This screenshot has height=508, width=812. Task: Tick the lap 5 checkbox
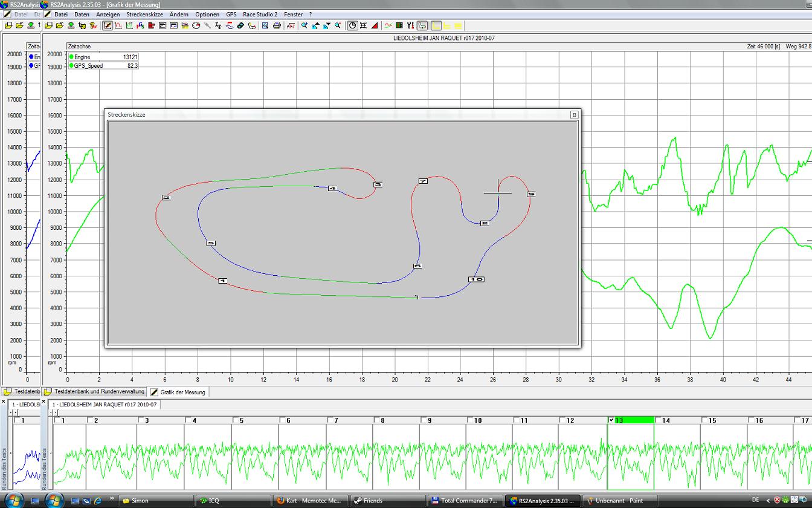click(235, 420)
